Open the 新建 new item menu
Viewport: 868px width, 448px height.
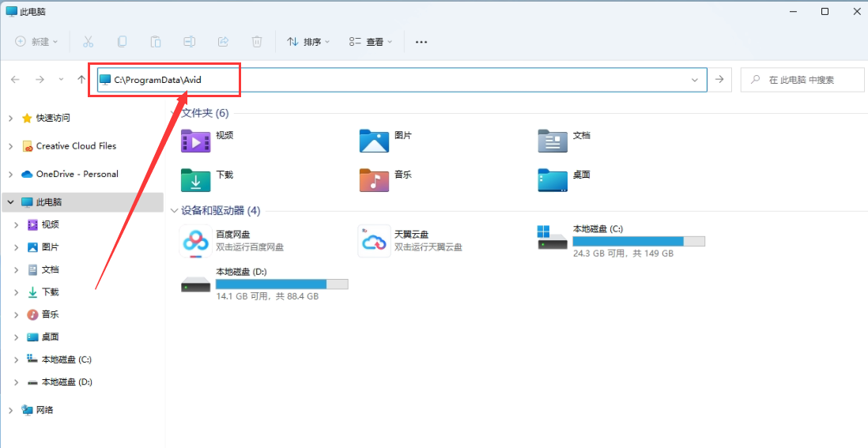(x=36, y=41)
